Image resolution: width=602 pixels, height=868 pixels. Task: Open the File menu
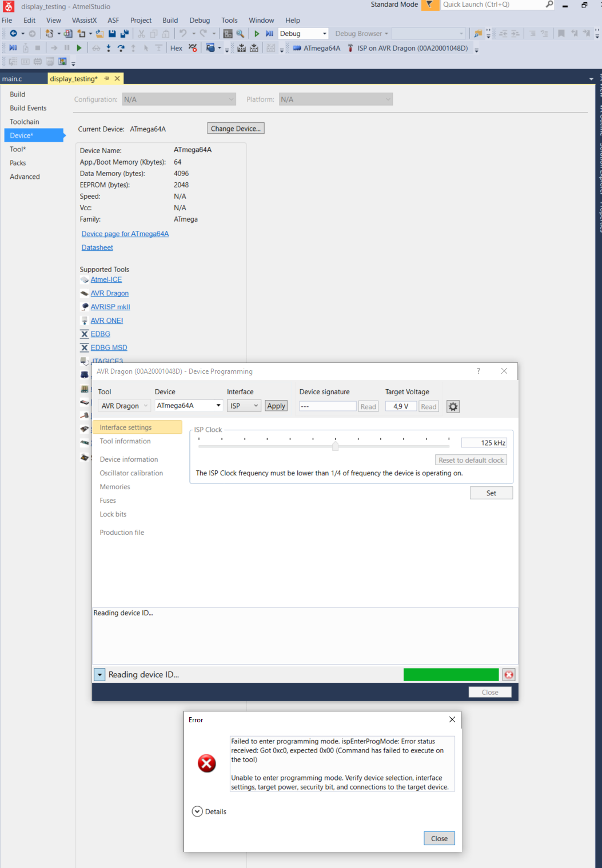[7, 20]
